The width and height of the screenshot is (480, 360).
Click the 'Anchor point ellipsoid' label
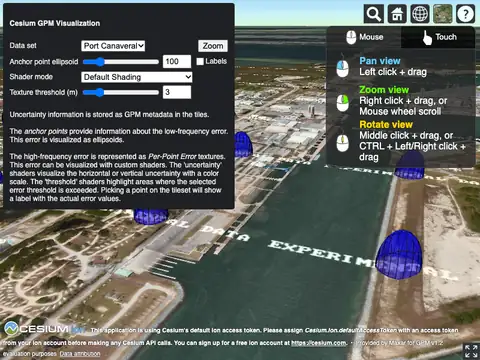click(44, 62)
